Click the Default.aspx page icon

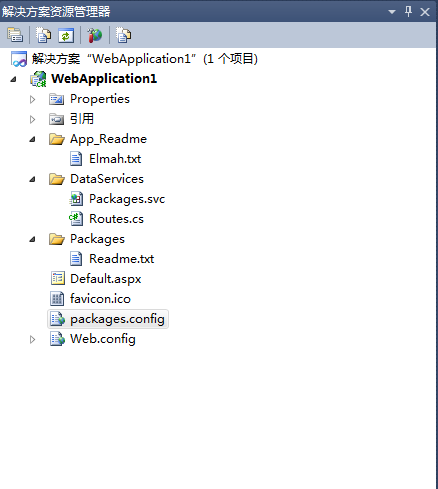tap(57, 279)
